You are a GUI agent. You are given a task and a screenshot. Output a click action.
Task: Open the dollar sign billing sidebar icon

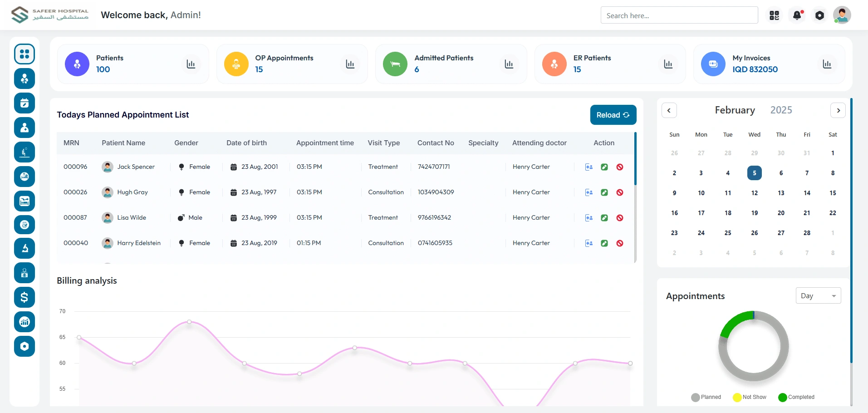pyautogui.click(x=25, y=297)
